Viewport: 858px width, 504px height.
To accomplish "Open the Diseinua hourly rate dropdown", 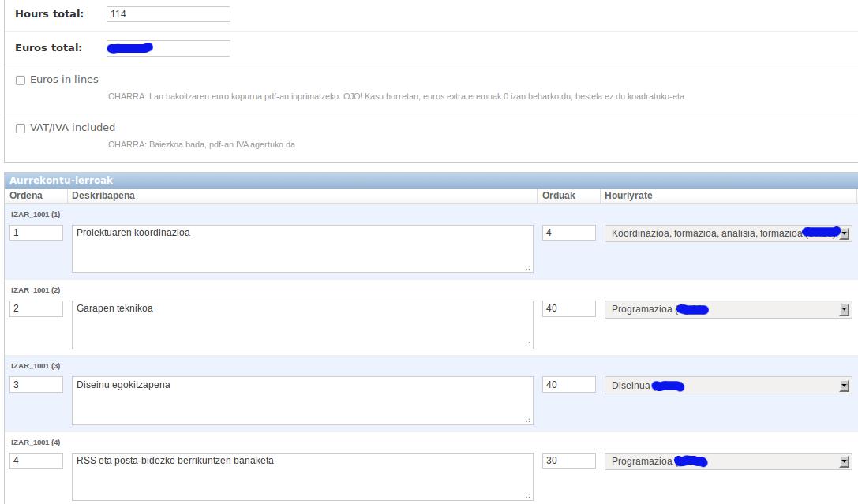I will [728, 386].
